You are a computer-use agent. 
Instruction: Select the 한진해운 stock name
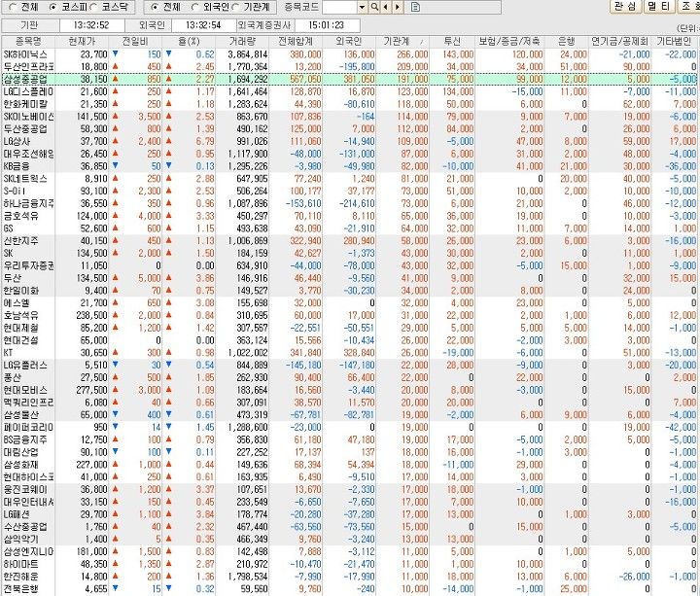pos(20,578)
